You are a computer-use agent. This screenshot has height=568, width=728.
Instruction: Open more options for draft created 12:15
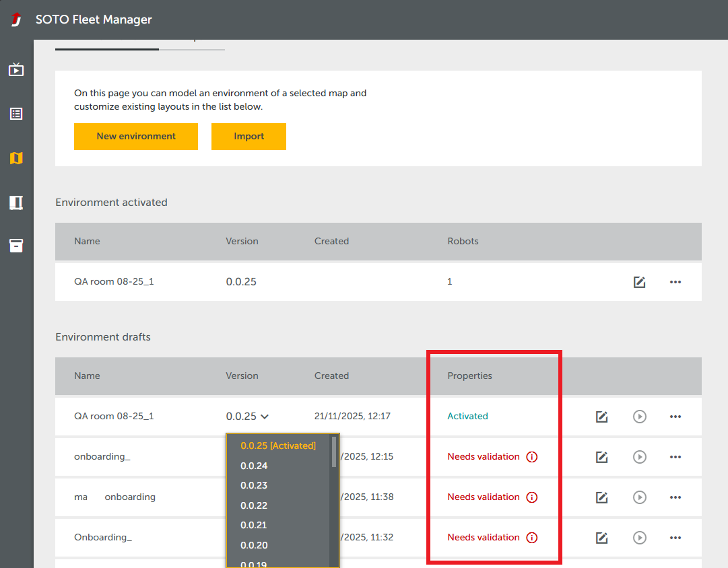[x=675, y=457]
